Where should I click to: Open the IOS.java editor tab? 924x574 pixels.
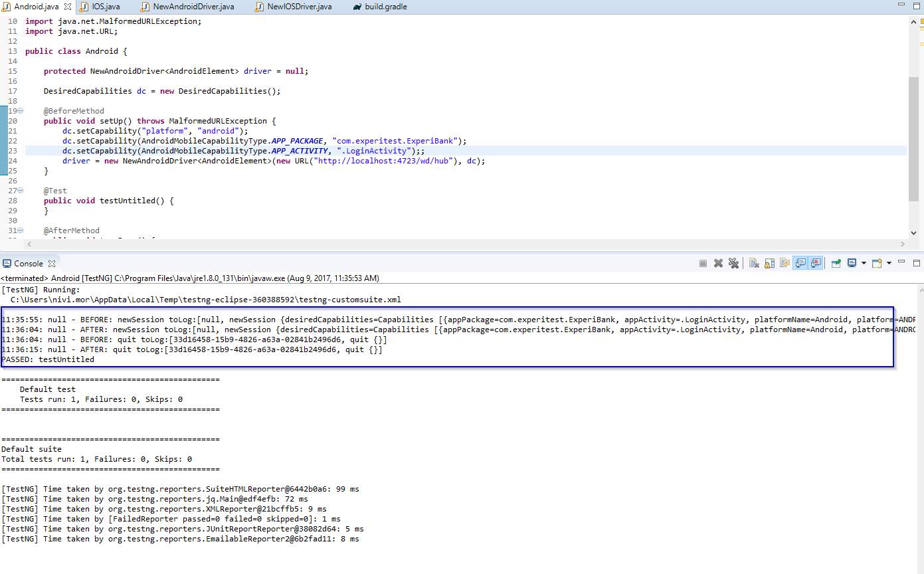105,7
